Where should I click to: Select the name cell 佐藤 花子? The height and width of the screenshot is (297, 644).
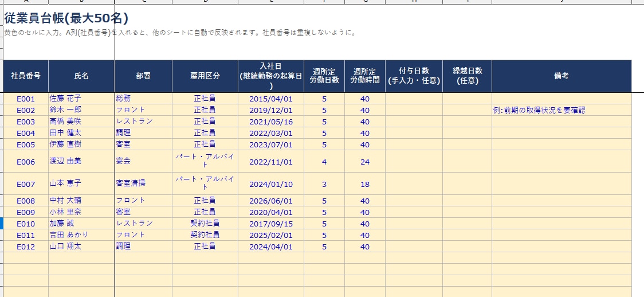(x=81, y=99)
